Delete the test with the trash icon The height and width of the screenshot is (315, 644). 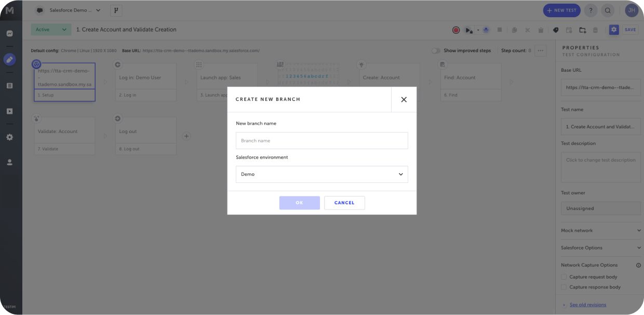[595, 30]
